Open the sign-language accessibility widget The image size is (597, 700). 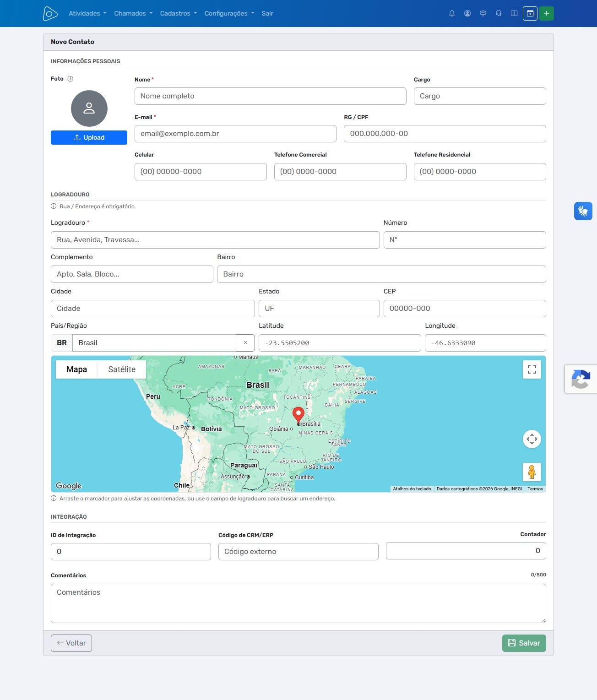583,211
